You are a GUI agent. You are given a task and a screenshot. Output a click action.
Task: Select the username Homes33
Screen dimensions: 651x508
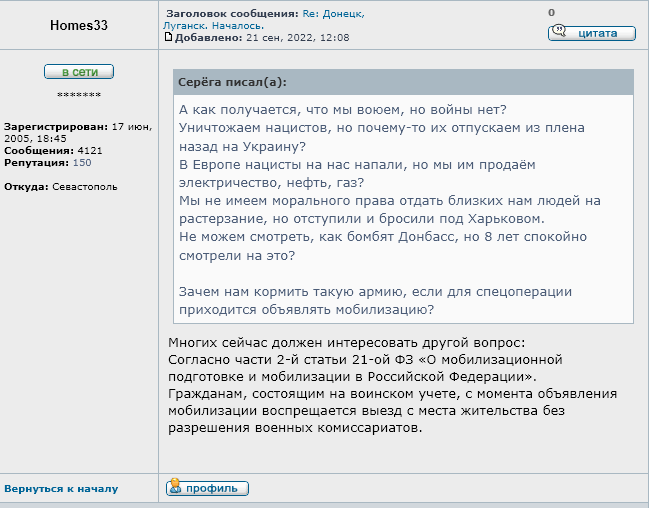tap(79, 25)
